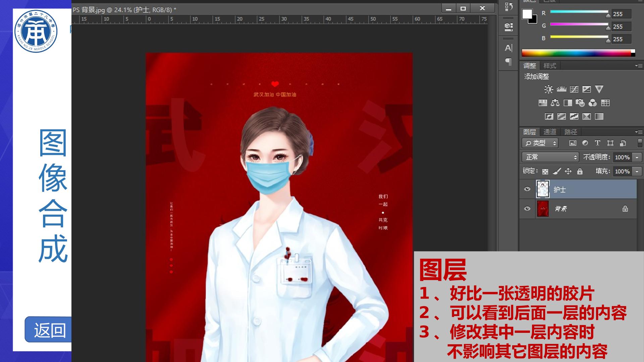Open the 填充 slider dropdown arrow

click(x=637, y=171)
